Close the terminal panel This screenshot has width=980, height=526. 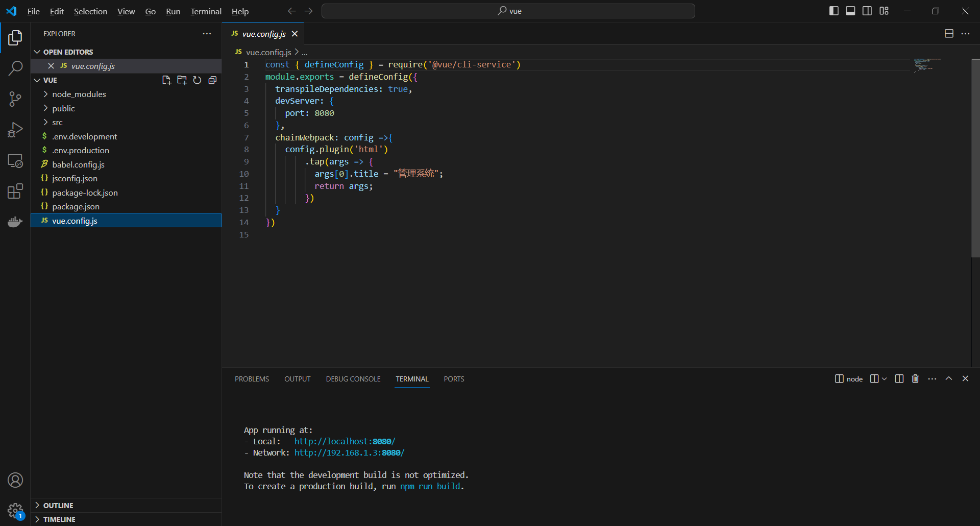click(x=965, y=378)
